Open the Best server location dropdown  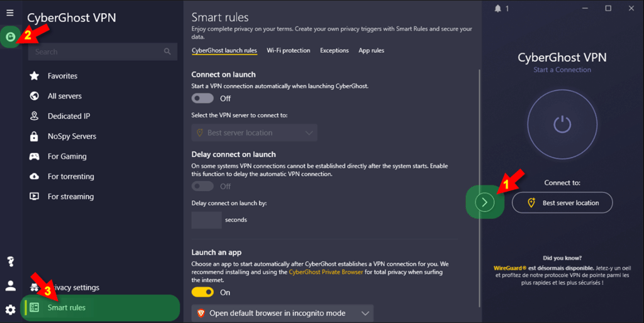254,133
